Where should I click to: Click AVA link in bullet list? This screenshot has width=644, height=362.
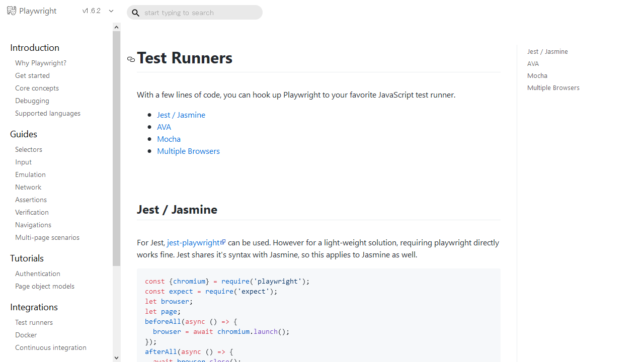click(164, 127)
